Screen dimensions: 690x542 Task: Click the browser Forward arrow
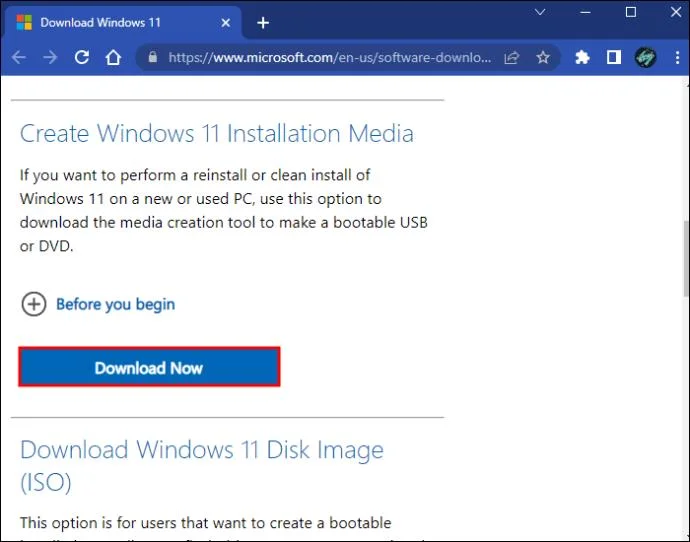coord(51,57)
